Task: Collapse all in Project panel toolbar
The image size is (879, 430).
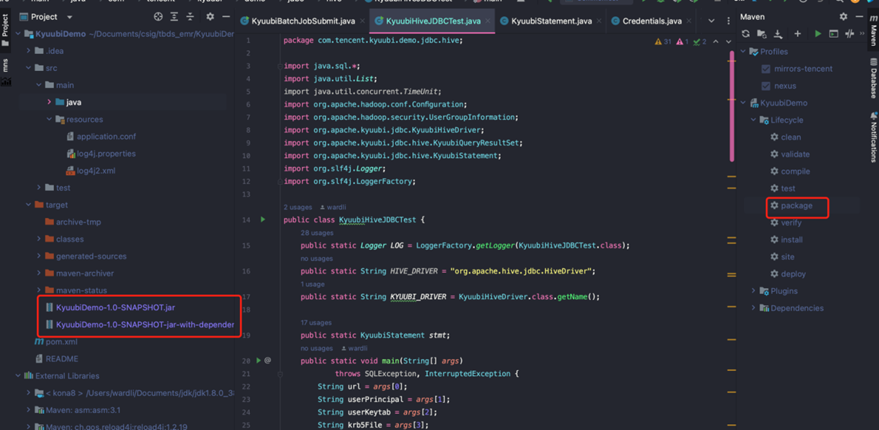Action: (x=191, y=17)
